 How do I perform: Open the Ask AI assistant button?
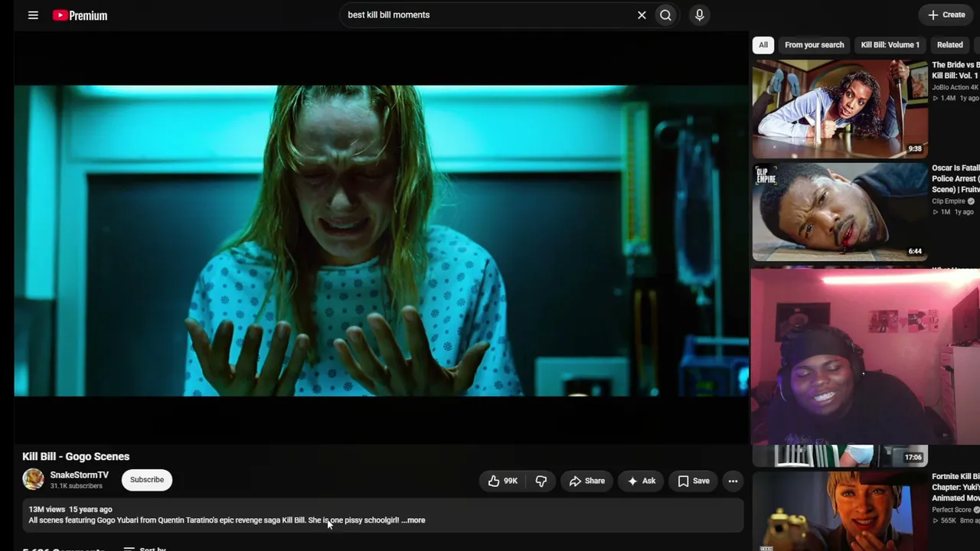641,481
